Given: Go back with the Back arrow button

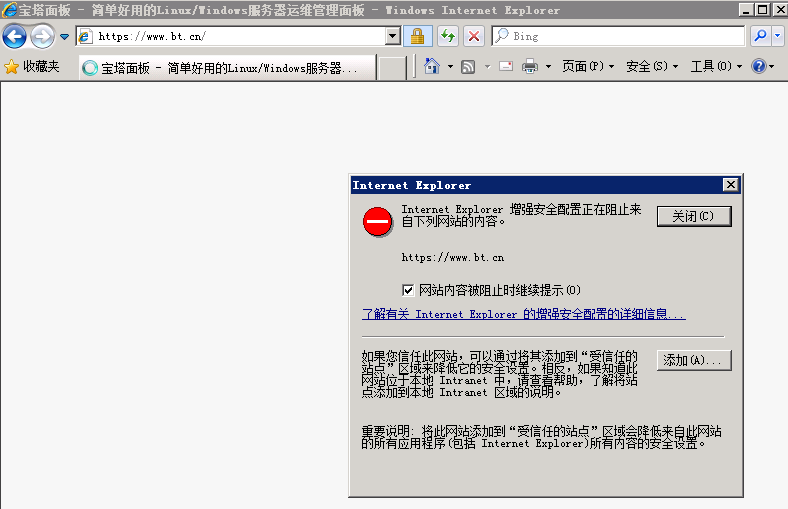Looking at the screenshot, I should coord(14,36).
